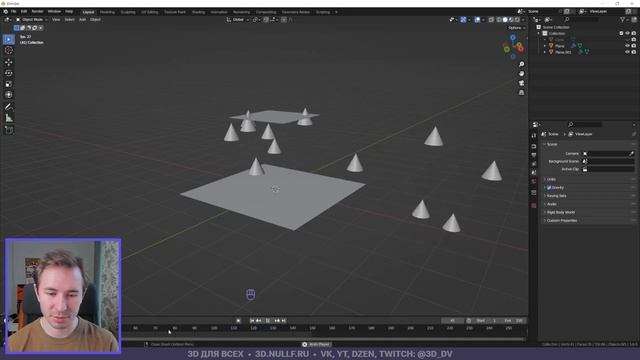Select the Select Box tool

pos(9,39)
